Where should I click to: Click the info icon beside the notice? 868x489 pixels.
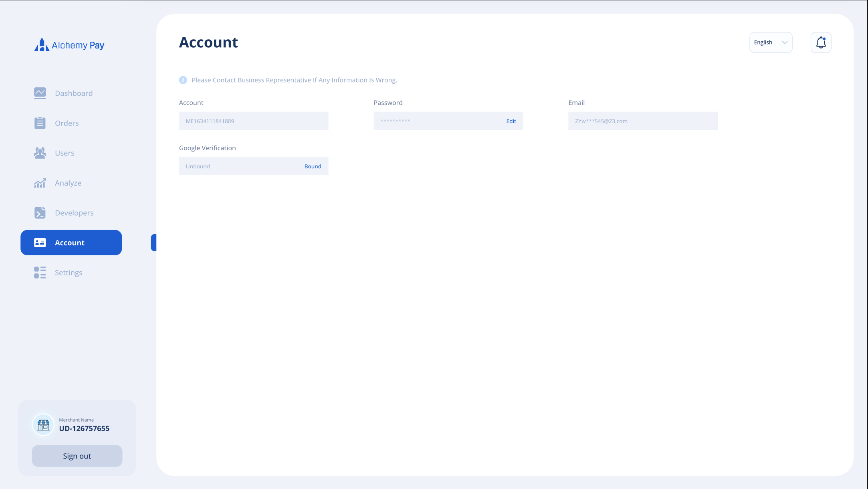coord(183,80)
